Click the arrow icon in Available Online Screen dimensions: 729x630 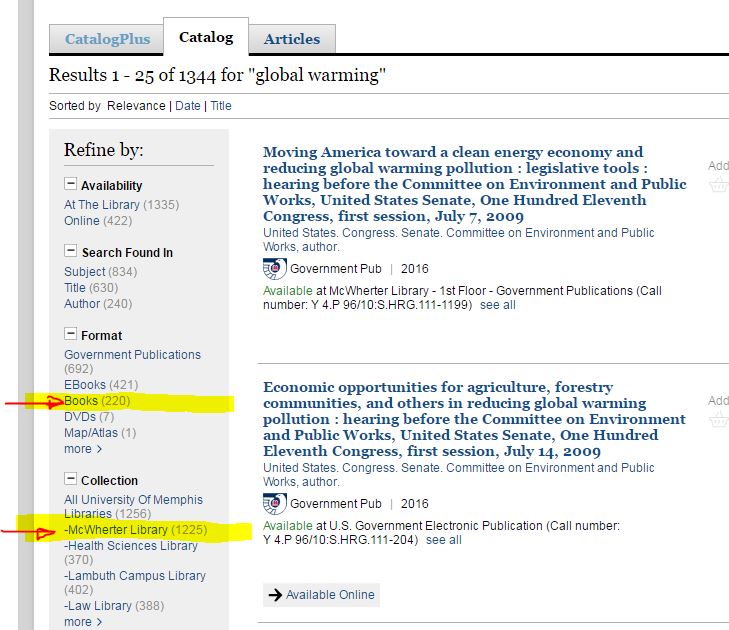click(x=275, y=595)
